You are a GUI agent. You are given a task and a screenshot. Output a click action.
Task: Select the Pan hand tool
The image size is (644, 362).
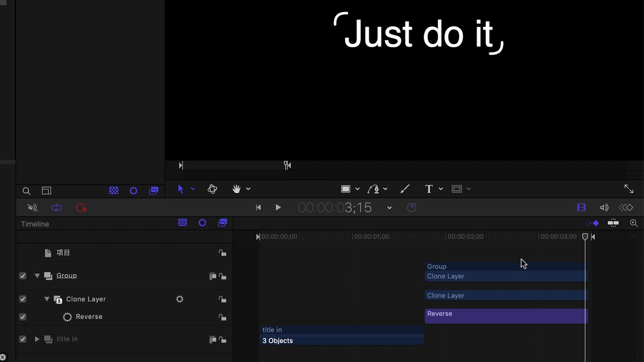236,189
